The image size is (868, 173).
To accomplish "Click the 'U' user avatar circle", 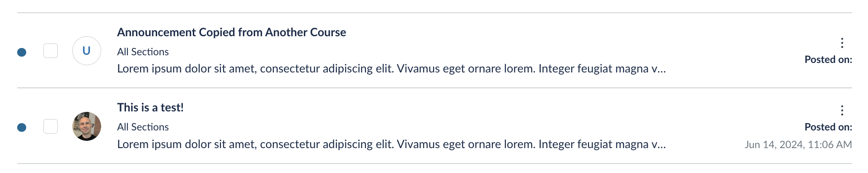I will tap(87, 51).
